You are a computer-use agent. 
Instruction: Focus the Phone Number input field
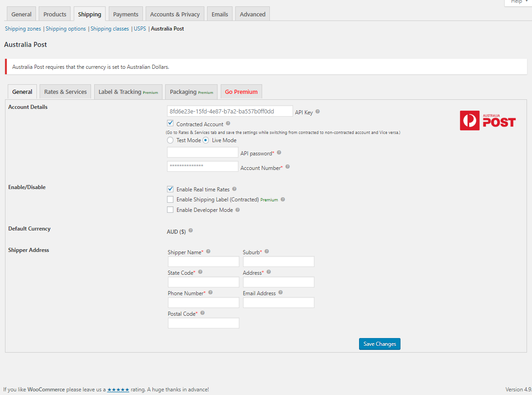(x=203, y=302)
